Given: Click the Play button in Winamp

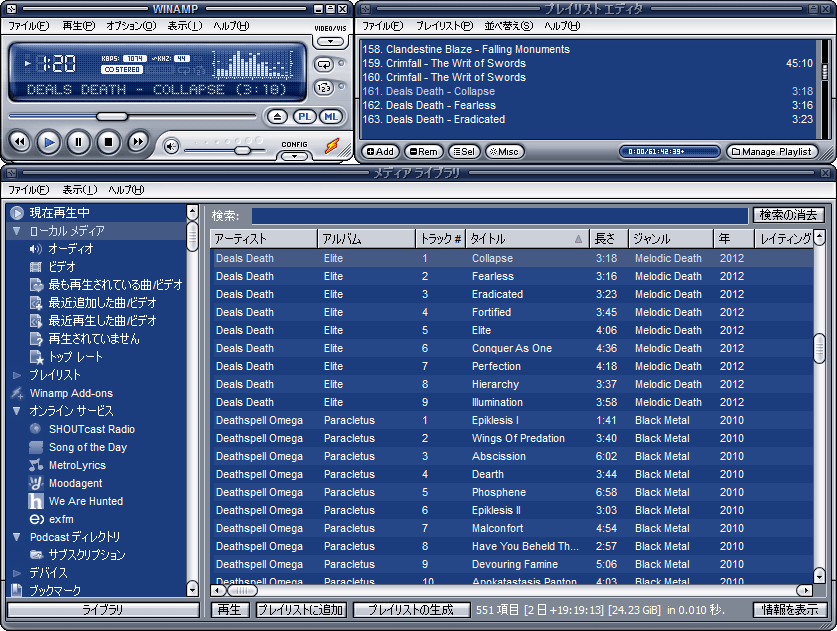Looking at the screenshot, I should click(49, 142).
